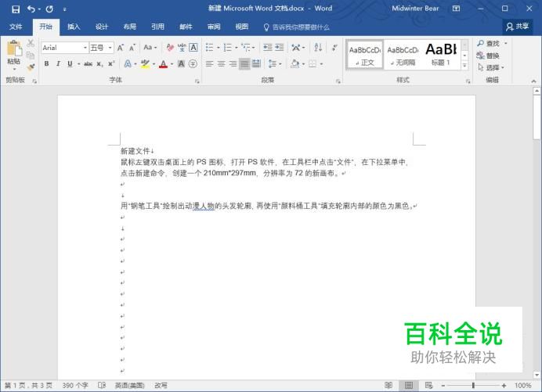Apply superscript formatting

pyautogui.click(x=111, y=64)
